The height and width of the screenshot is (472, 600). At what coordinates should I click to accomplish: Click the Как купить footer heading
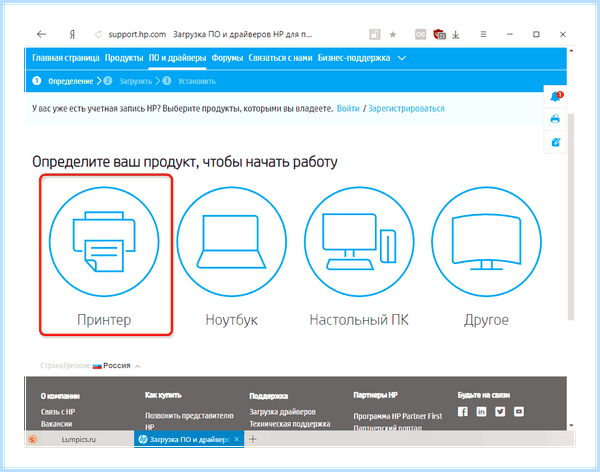click(163, 395)
